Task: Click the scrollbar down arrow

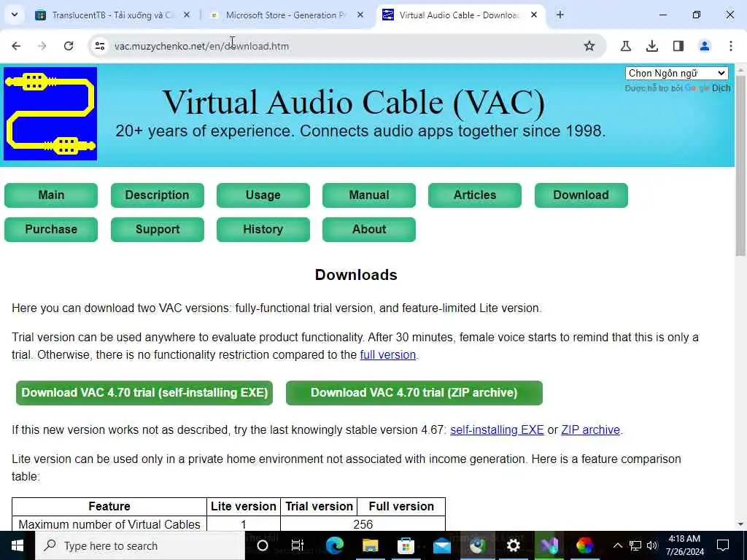Action: pos(741,524)
